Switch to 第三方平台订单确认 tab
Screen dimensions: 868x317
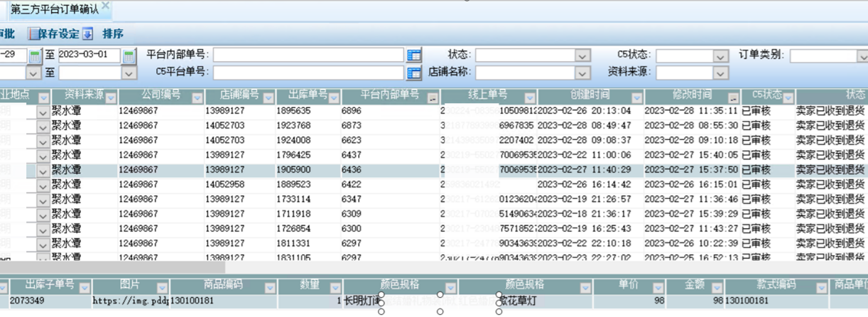point(54,9)
